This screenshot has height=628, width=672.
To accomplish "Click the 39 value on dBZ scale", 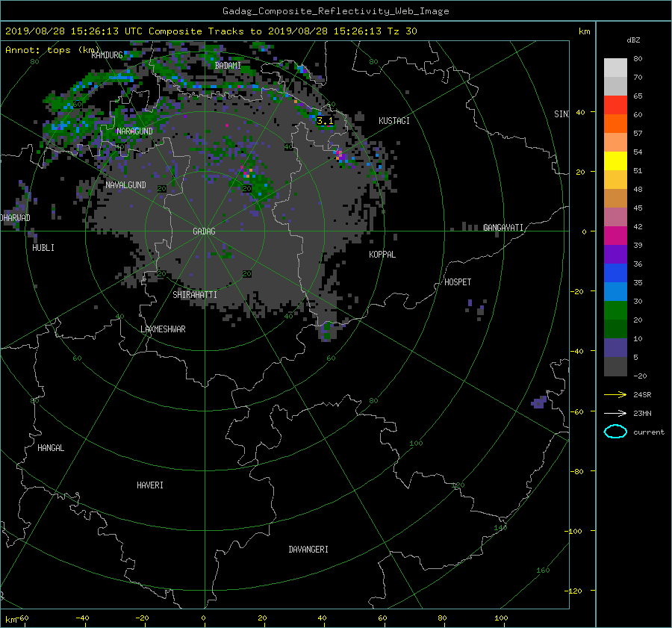I will pos(638,245).
